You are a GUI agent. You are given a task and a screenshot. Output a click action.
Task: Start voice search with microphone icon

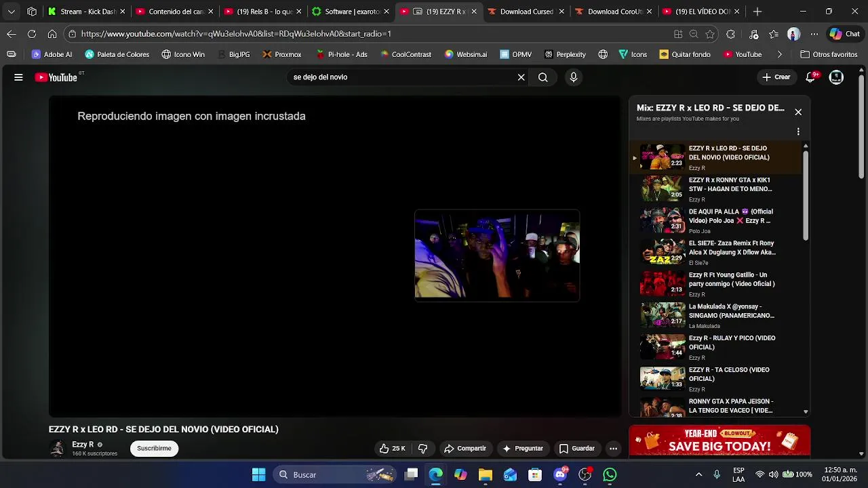tap(574, 77)
